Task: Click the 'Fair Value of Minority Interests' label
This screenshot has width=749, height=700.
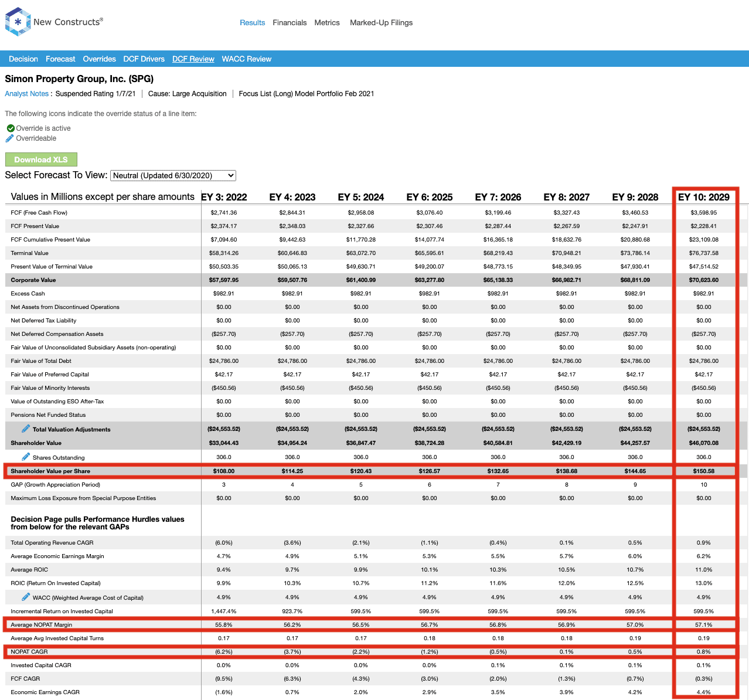Action: pos(50,388)
